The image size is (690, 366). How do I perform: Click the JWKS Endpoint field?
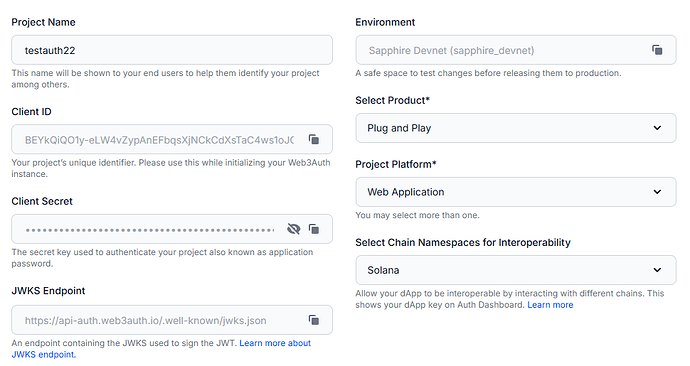coord(172,320)
